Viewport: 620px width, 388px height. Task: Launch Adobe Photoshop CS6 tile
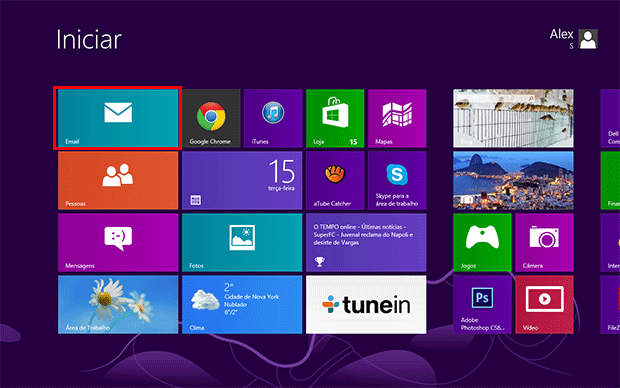coord(482,305)
